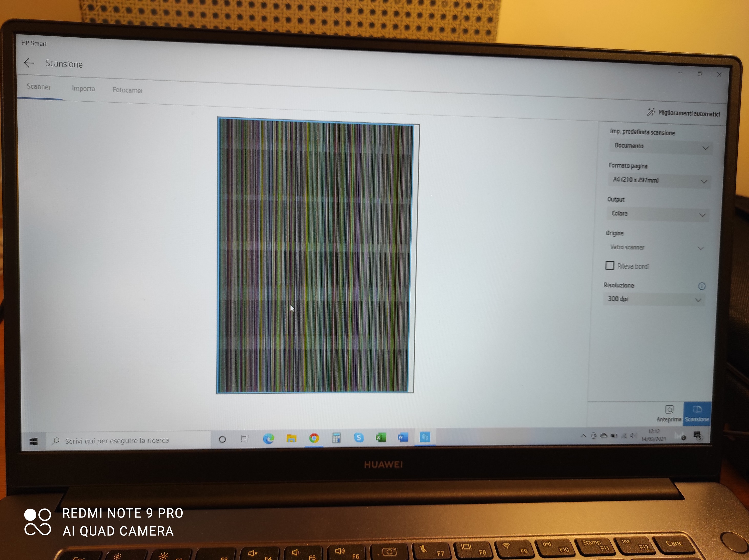Show hidden system tray icons
Screen dimensions: 749x560
pos(583,436)
